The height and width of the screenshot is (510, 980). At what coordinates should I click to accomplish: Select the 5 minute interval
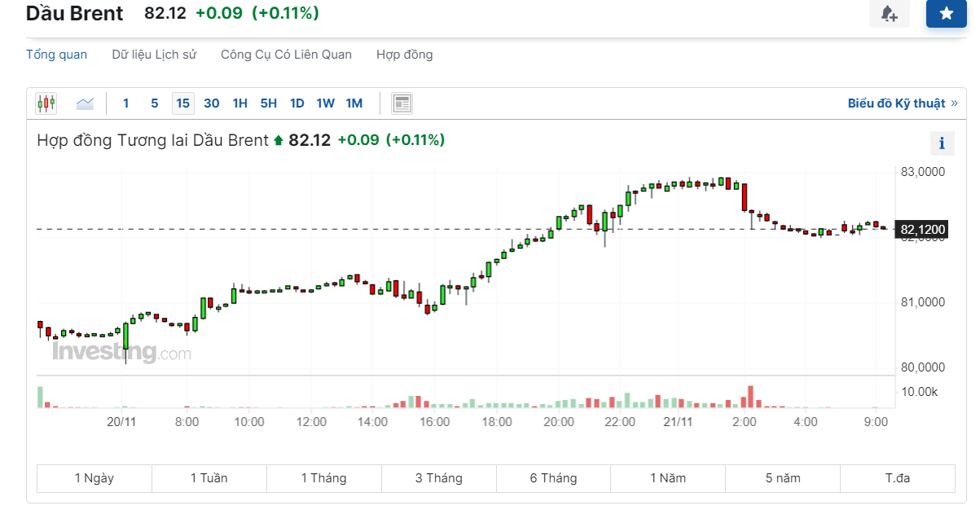[x=154, y=103]
